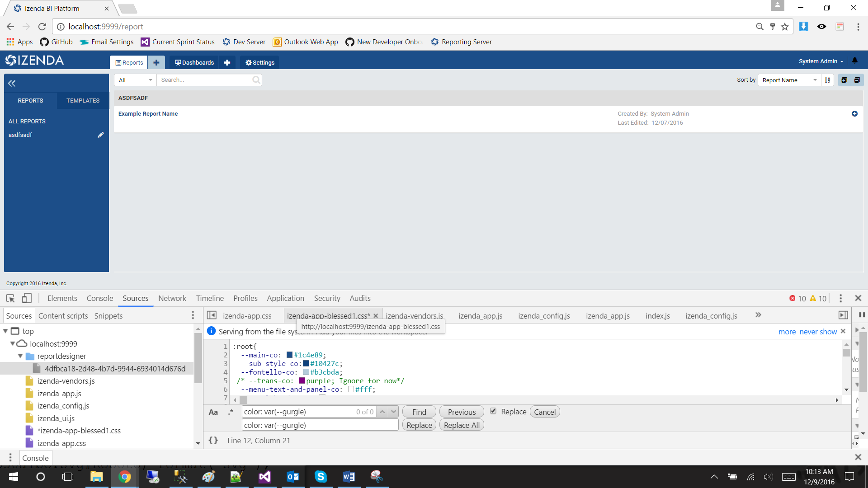Click the Replace All button
The width and height of the screenshot is (868, 488).
462,425
